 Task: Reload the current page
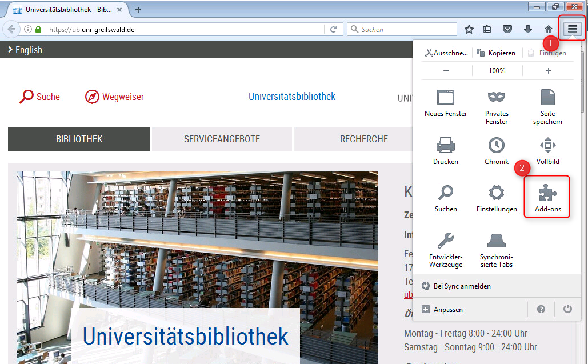point(333,29)
